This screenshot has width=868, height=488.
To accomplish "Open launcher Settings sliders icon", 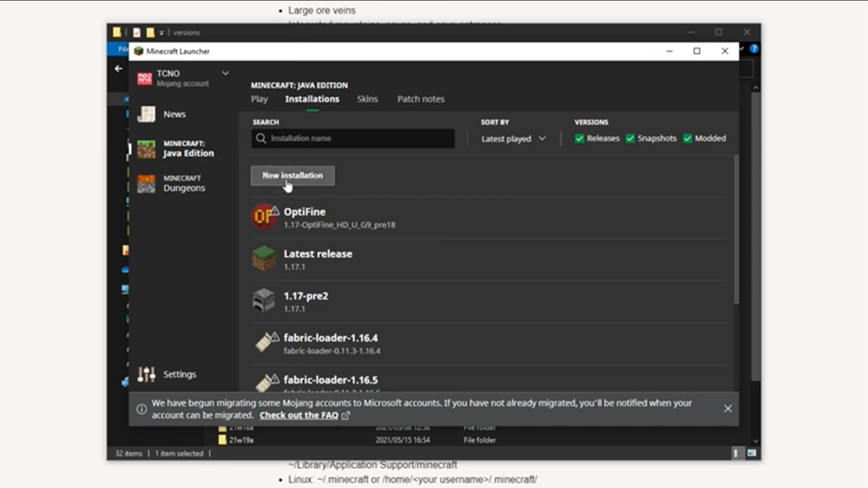I will pyautogui.click(x=147, y=374).
